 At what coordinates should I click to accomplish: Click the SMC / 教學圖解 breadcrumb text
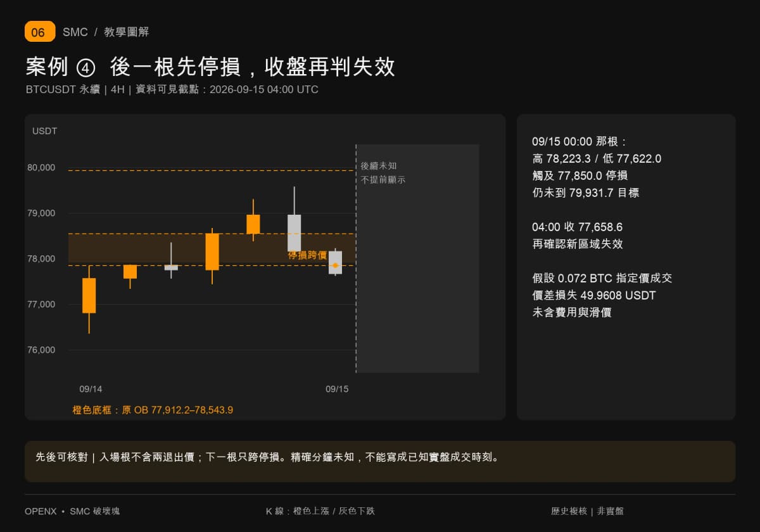tap(106, 32)
